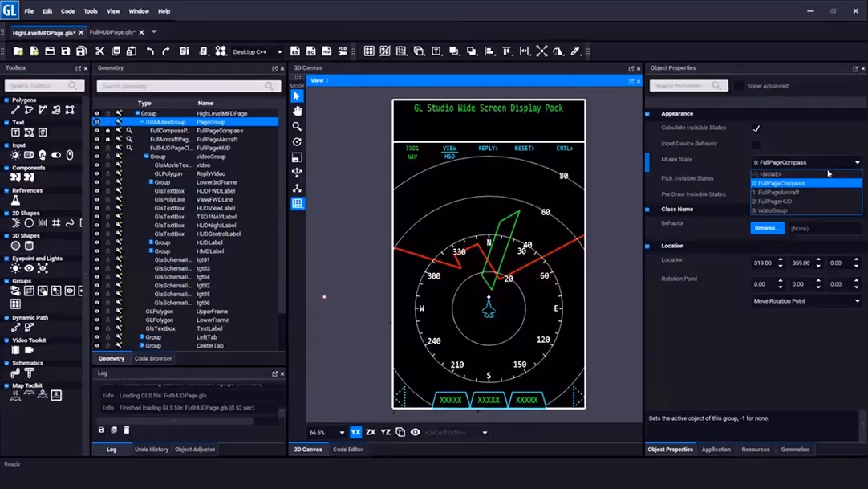Pick the text box tool under Text
Screen dimensions: 868x489
(x=15, y=132)
